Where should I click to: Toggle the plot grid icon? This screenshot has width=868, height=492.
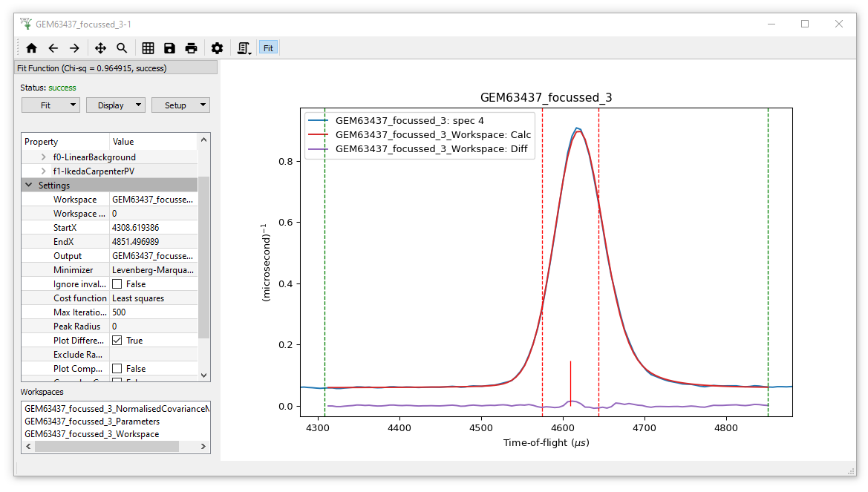coord(148,48)
